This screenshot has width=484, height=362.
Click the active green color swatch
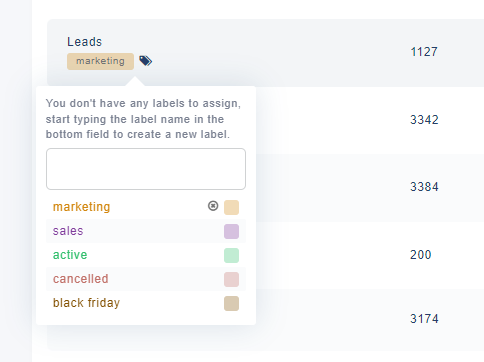pos(231,255)
